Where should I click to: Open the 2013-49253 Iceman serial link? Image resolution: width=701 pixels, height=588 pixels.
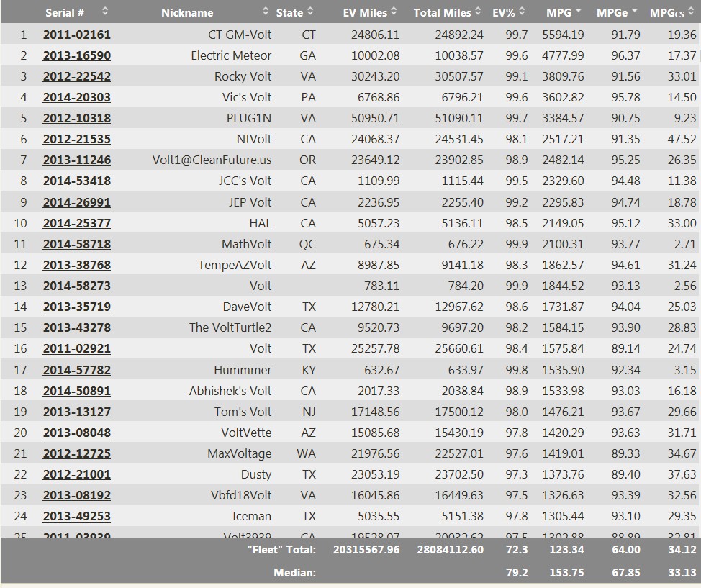click(76, 516)
